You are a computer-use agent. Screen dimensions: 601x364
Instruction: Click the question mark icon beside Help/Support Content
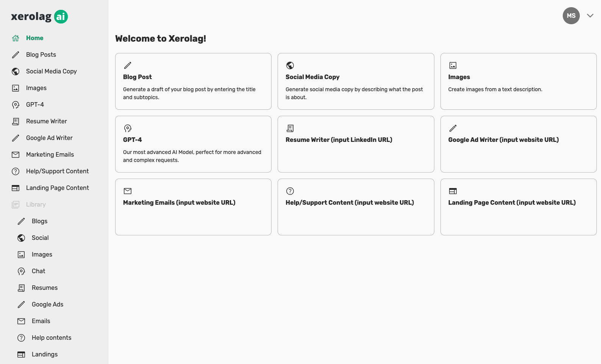click(x=16, y=171)
